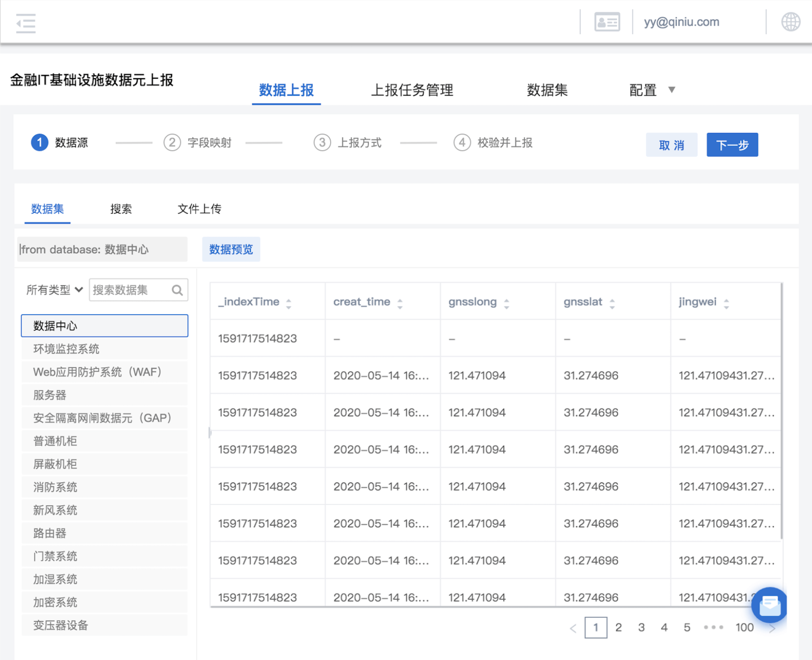Sort the gnsslong column
812x660 pixels.
pyautogui.click(x=506, y=302)
